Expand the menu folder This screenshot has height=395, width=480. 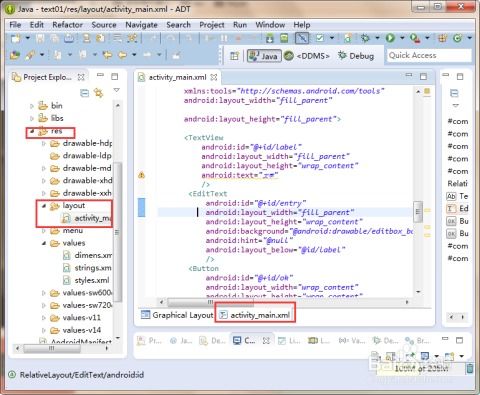(x=44, y=231)
